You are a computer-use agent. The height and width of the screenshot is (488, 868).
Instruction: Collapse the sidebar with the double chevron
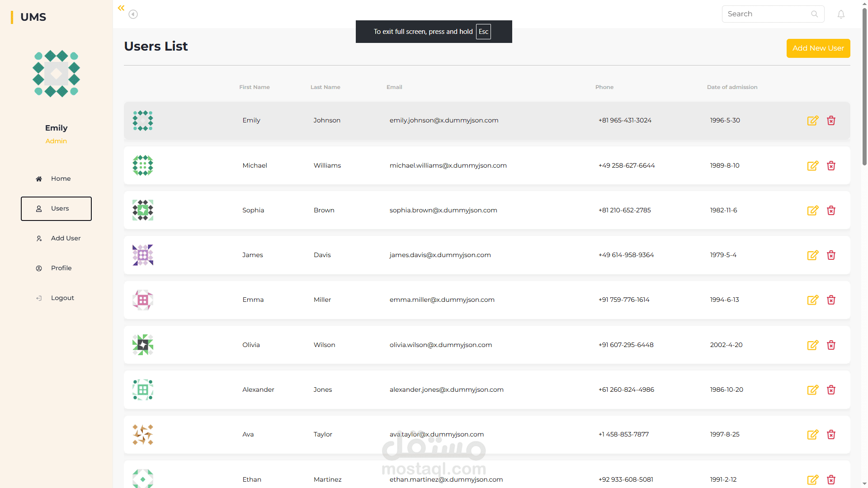(121, 8)
